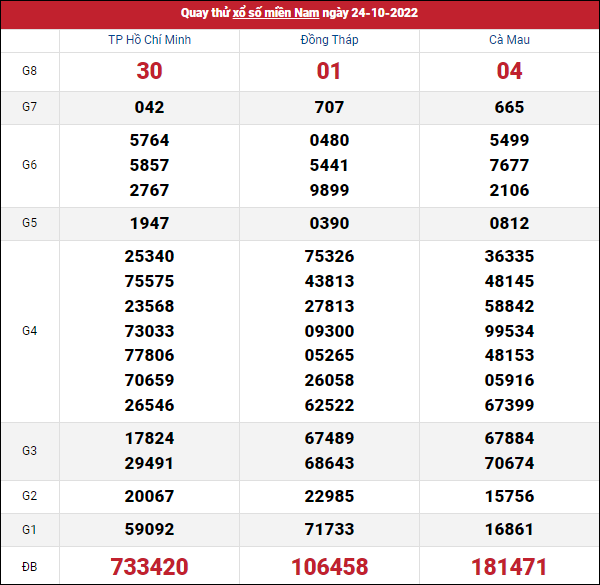Screen dimensions: 600x585
Task: Click G4 number 09300
Action: coord(329,331)
